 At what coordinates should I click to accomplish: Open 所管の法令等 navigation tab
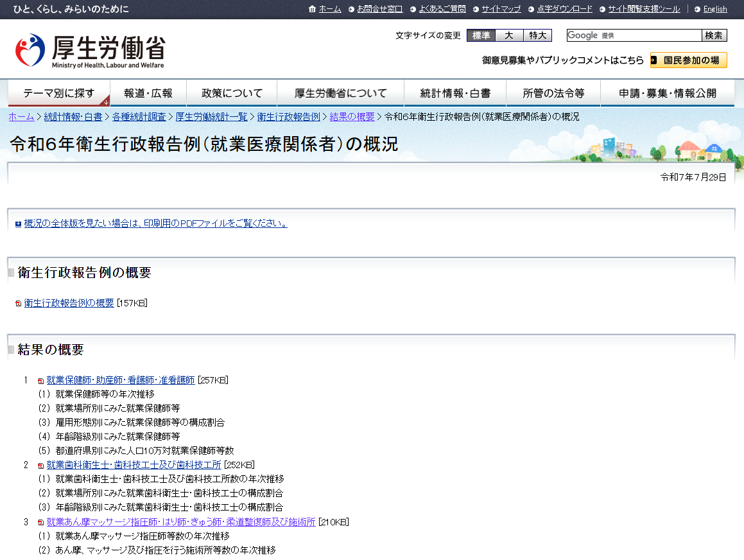(553, 93)
